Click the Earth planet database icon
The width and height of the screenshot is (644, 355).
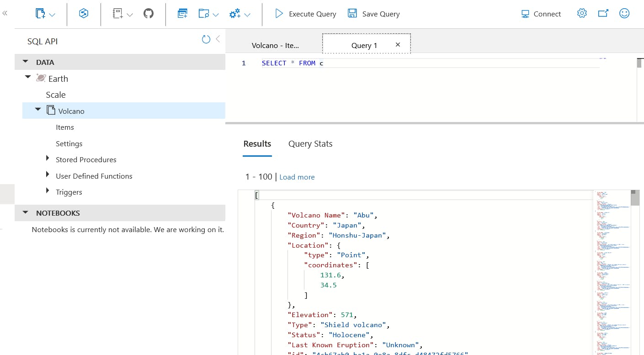click(41, 78)
